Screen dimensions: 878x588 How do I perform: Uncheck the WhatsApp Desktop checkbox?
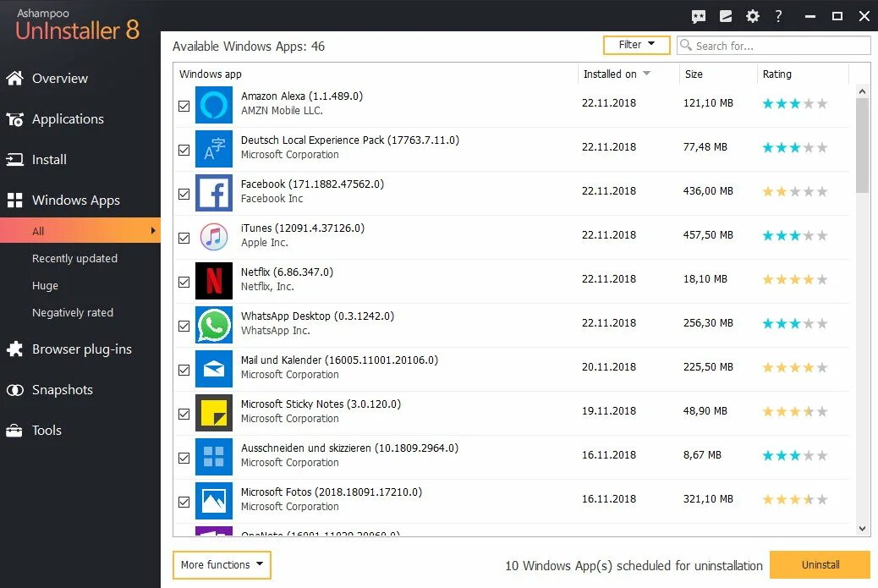point(184,326)
